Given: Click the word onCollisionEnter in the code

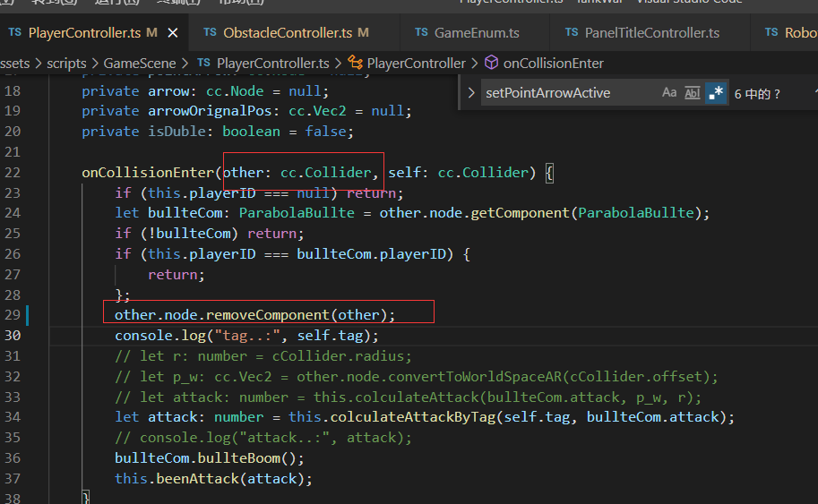Looking at the screenshot, I should [148, 173].
